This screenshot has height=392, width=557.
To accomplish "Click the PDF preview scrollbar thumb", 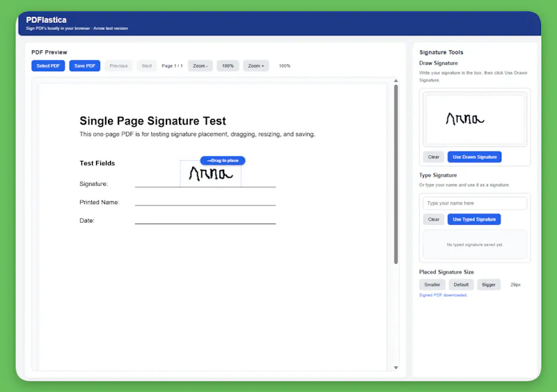I will coord(395,174).
